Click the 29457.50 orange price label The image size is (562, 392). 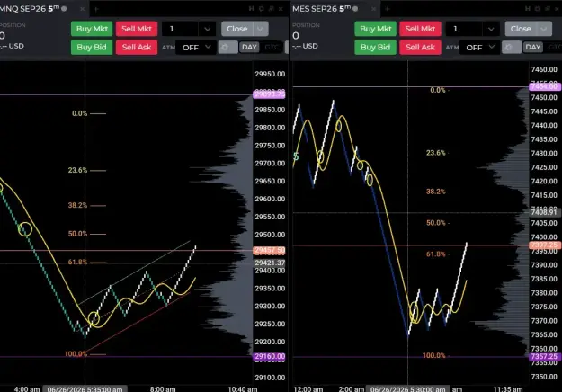(269, 251)
